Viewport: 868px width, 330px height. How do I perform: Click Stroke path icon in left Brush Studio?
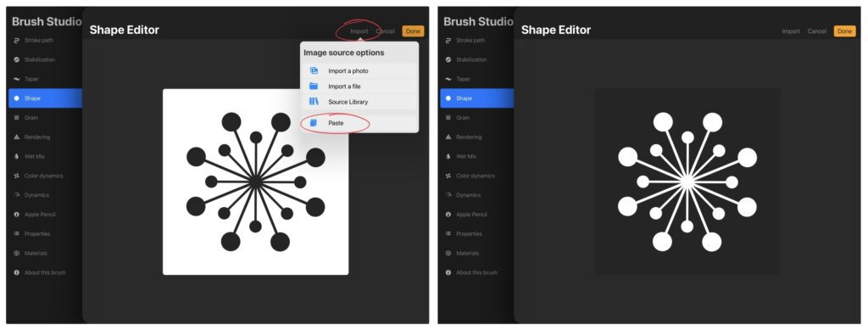(17, 41)
